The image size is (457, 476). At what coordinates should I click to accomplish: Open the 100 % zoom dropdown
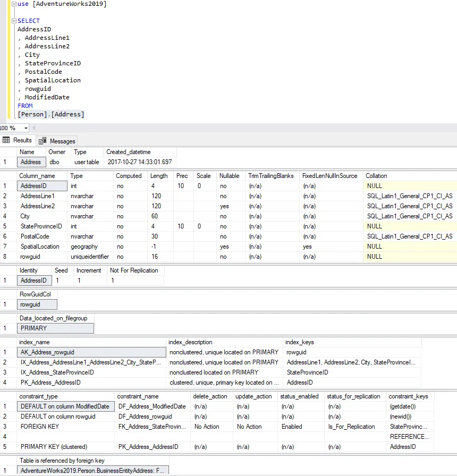(26, 128)
